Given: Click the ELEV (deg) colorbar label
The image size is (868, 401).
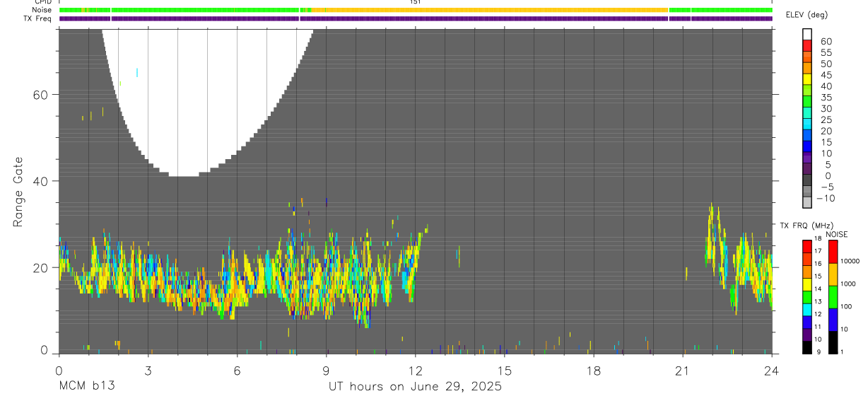Looking at the screenshot, I should pos(807,15).
